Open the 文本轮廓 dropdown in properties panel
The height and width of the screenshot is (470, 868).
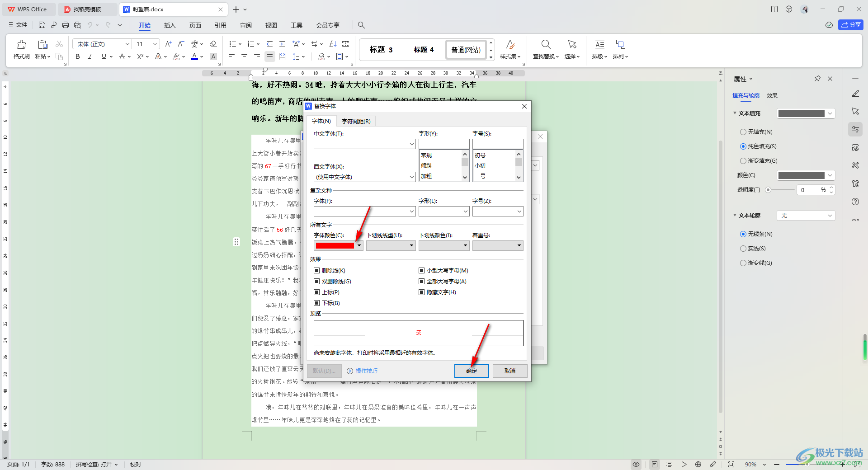click(x=806, y=216)
